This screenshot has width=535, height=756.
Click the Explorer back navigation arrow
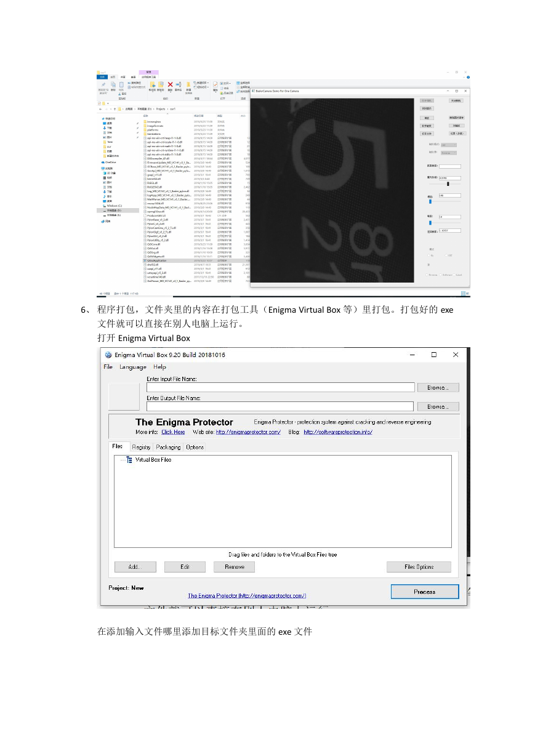100,109
